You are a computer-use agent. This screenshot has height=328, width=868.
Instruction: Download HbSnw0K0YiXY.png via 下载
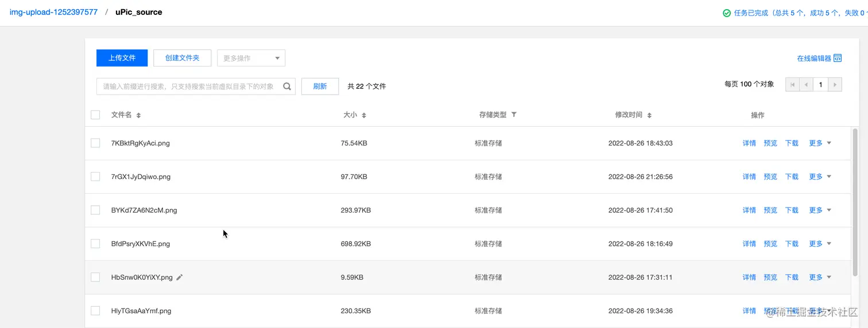point(792,277)
